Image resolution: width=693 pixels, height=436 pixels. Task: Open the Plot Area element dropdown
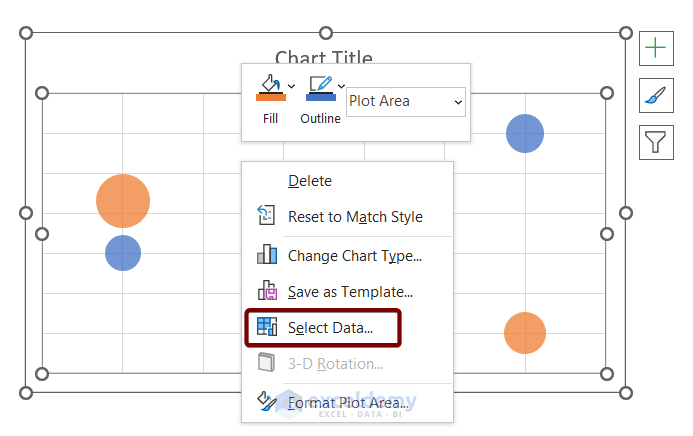(406, 101)
